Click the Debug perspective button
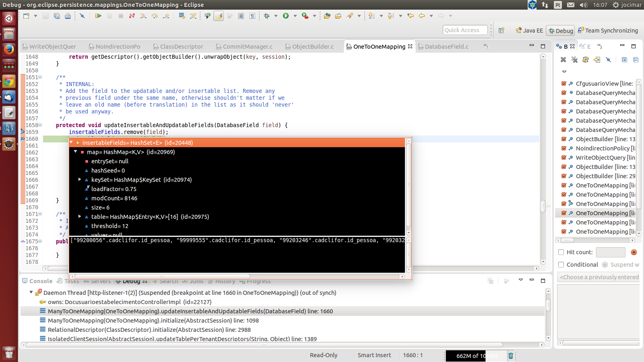The image size is (644, 362). (560, 31)
